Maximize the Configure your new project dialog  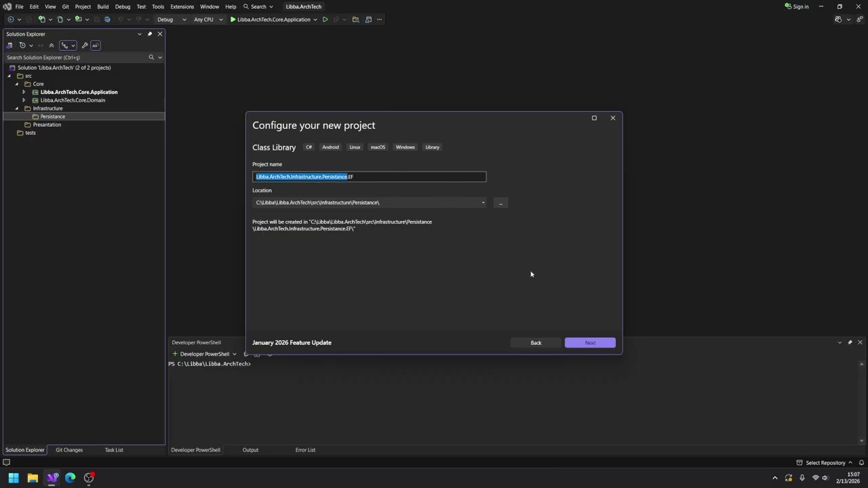[x=594, y=118]
